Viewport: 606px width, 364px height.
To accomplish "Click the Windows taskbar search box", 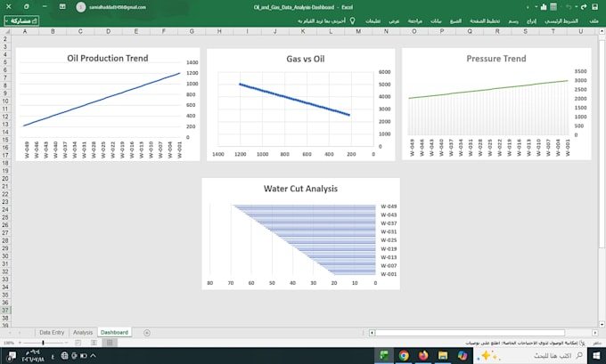I will 530,355.
